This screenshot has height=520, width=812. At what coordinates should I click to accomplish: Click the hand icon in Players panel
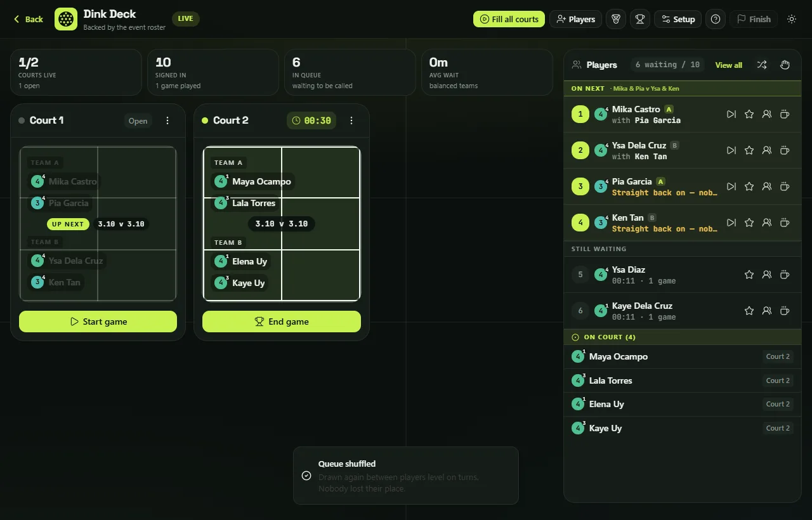[x=785, y=65]
